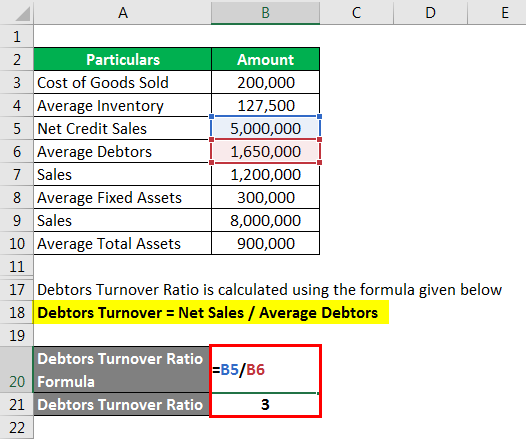
Task: Click the yellow Debtors Turnover formula cell
Action: 211,312
